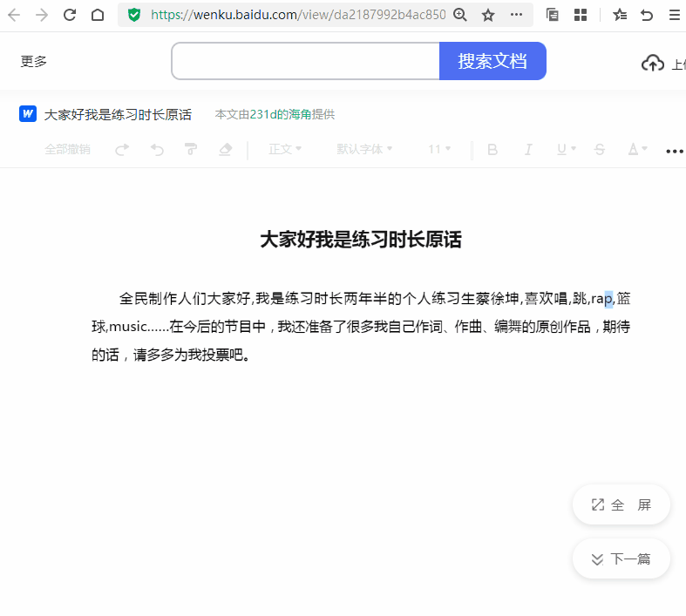Click the 搜索文档 button
686x616 pixels.
point(492,61)
